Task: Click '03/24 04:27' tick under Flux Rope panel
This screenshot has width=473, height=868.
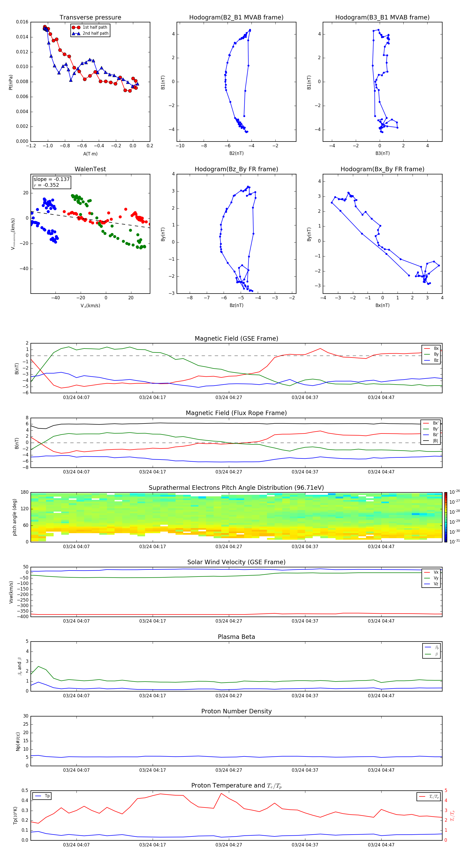Action: [x=229, y=472]
